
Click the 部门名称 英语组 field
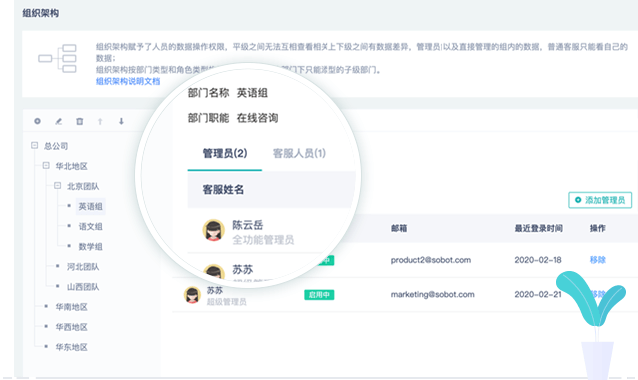(x=228, y=93)
